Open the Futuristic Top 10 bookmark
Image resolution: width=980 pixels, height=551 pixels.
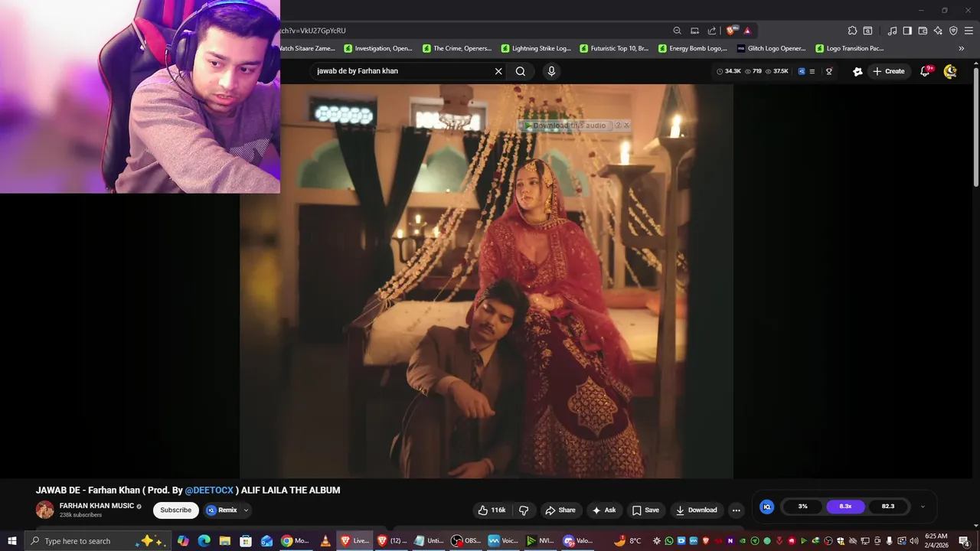click(615, 48)
